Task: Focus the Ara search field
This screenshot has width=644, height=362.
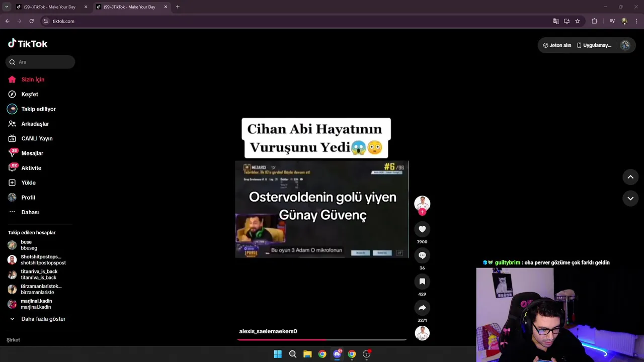Action: [40, 62]
